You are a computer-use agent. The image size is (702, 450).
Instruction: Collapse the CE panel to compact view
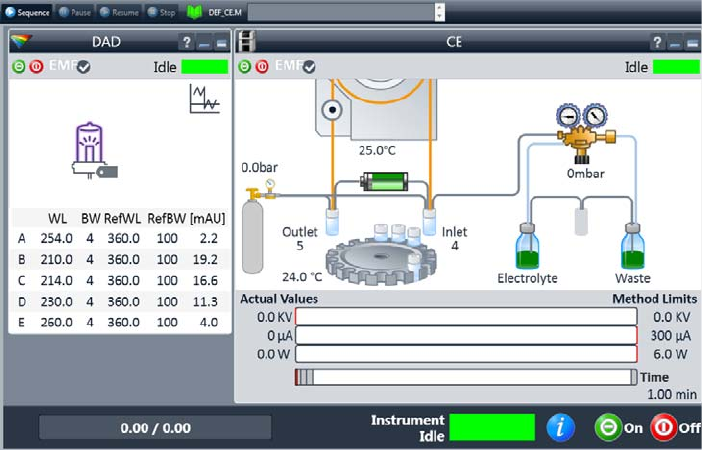[x=675, y=43]
